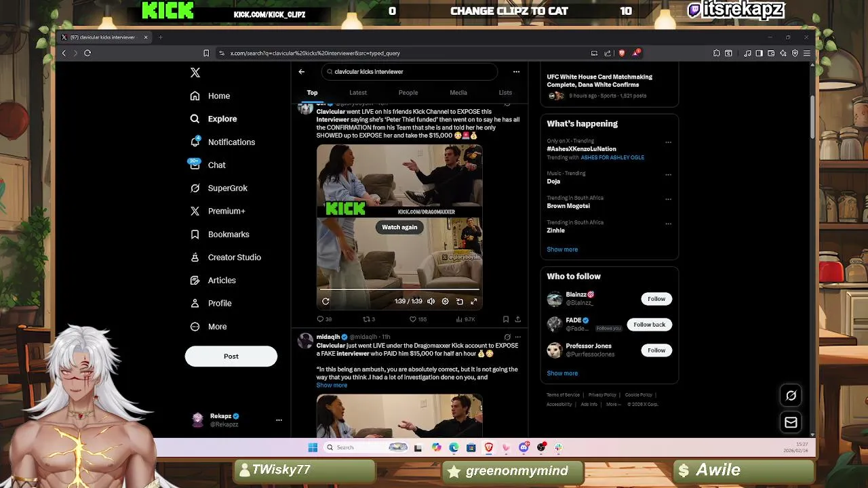Image resolution: width=868 pixels, height=488 pixels.
Task: View analytics showing 9.7K views
Action: (x=465, y=319)
